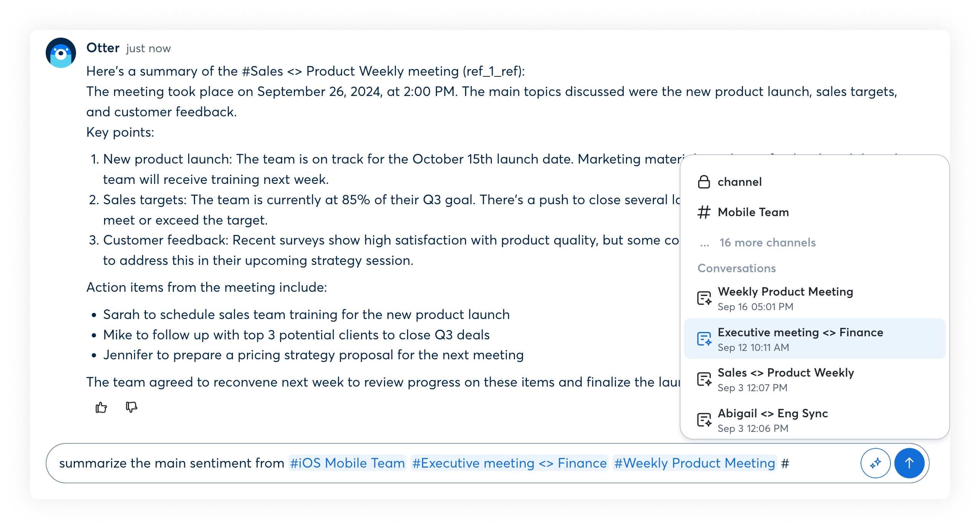The height and width of the screenshot is (529, 980).
Task: Click the lock icon next to channel
Action: (x=704, y=182)
